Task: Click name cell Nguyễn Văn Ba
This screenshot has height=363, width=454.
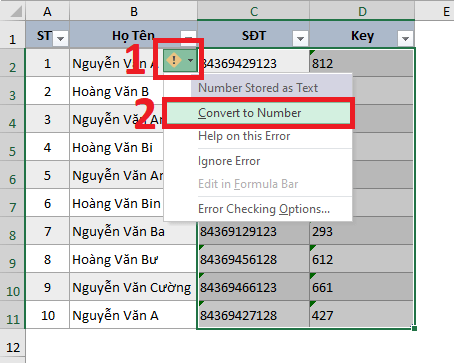Action: (x=133, y=231)
